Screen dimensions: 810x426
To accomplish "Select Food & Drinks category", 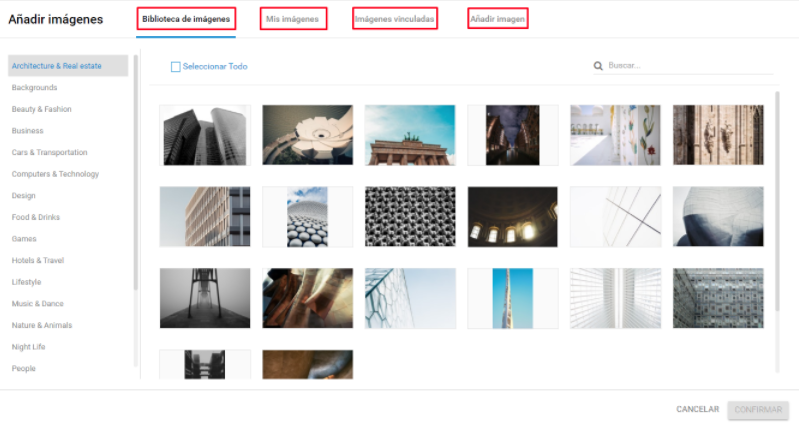I will point(36,219).
